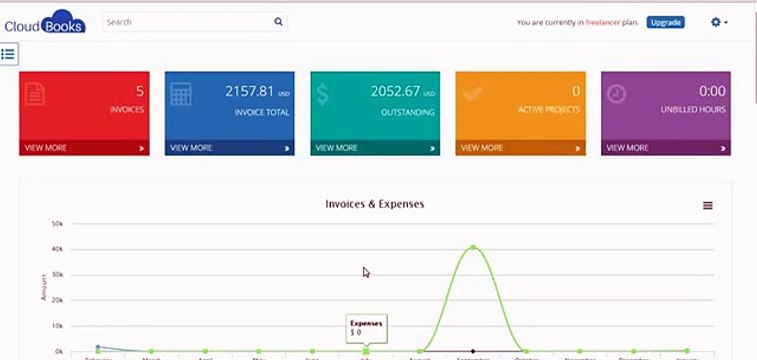Open View More on Unbilled Hours card

click(x=666, y=148)
